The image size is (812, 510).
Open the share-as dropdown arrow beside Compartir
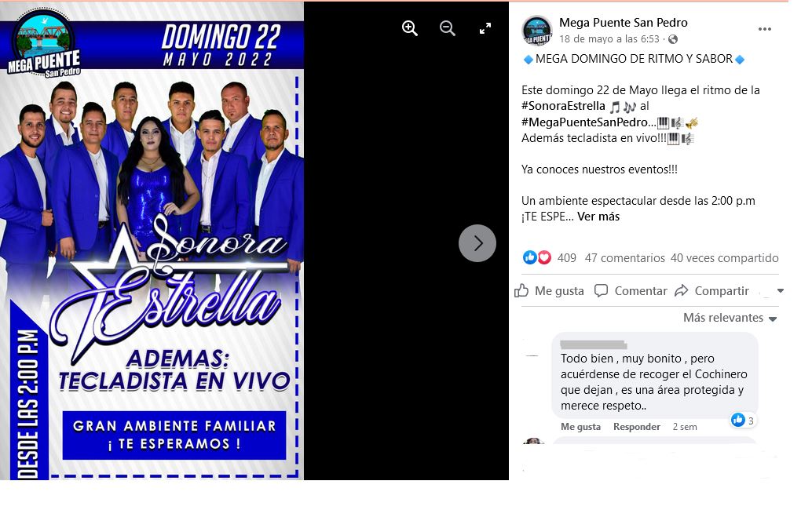coord(780,290)
